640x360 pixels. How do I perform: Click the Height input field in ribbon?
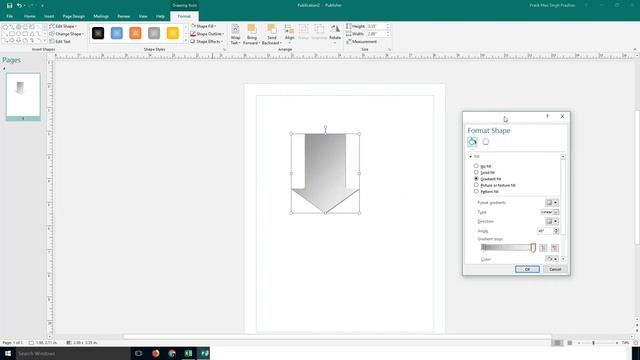coord(376,26)
